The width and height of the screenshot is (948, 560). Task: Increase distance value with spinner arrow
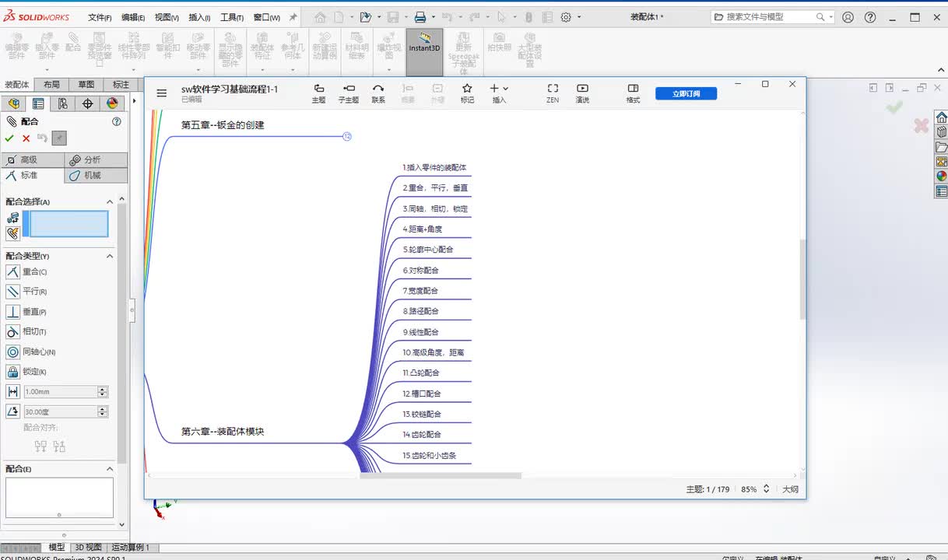click(x=103, y=389)
